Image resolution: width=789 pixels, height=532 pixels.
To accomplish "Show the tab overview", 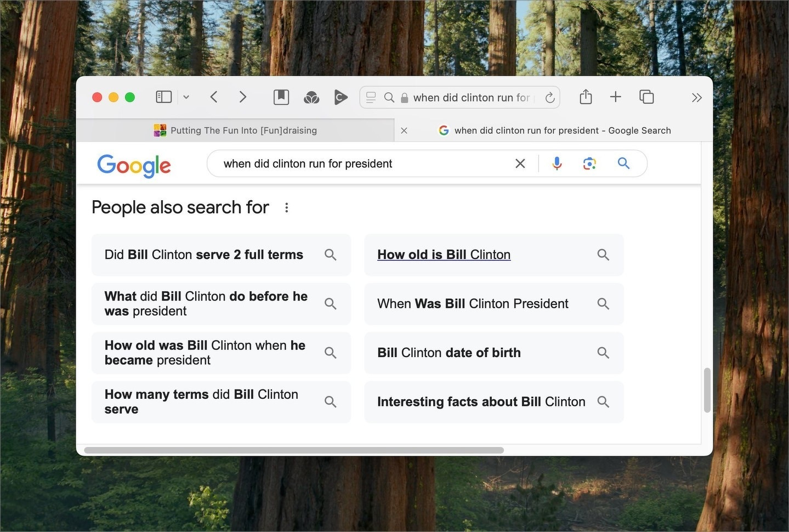I will [x=646, y=97].
